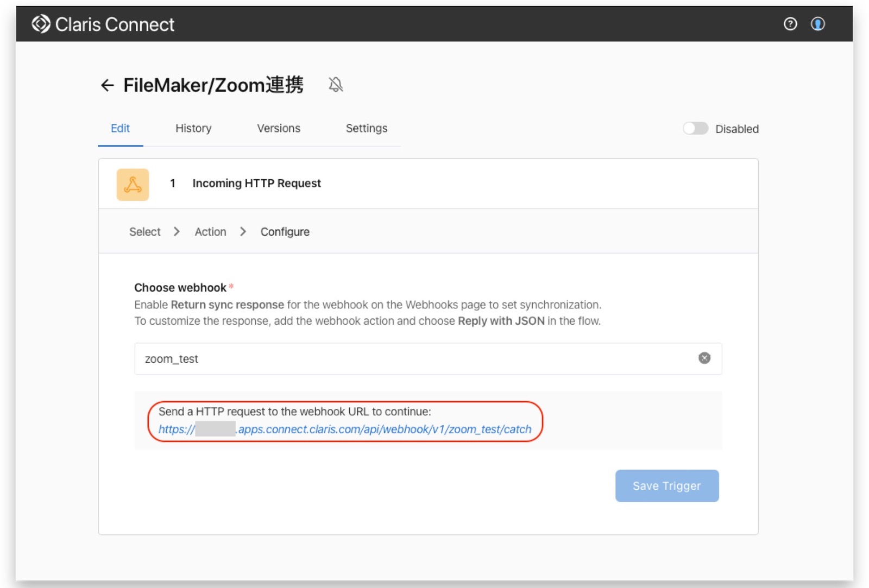The image size is (869, 588).
Task: Click the chevron between Select and Action
Action: coord(177,231)
